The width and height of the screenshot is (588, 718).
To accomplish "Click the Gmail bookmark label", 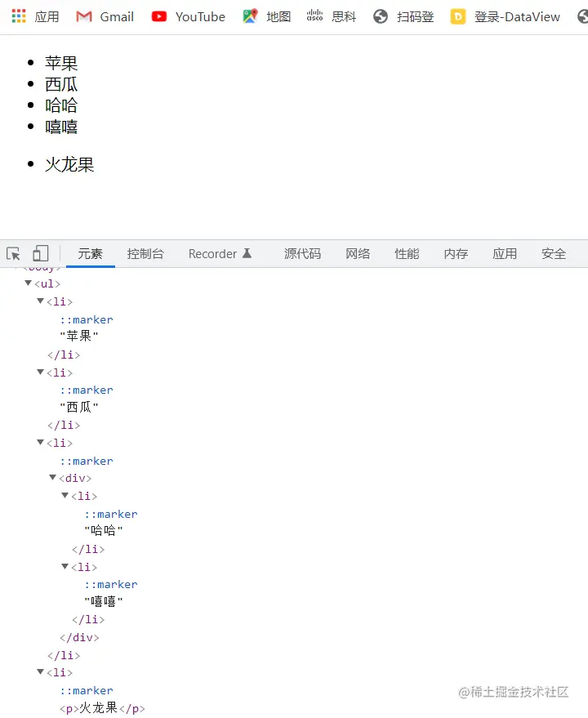I will tap(117, 17).
